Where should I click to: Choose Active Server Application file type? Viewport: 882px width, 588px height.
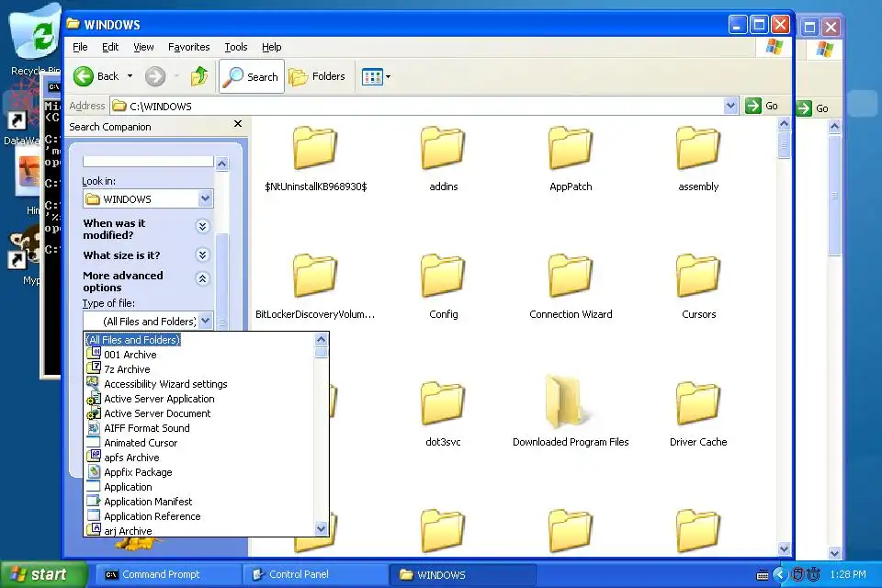pyautogui.click(x=199, y=399)
